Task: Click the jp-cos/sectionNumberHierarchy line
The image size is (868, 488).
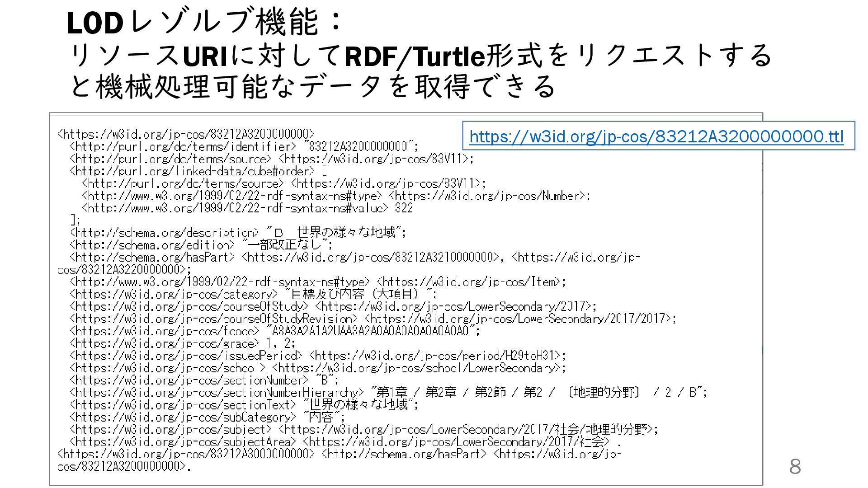Action: (x=388, y=392)
